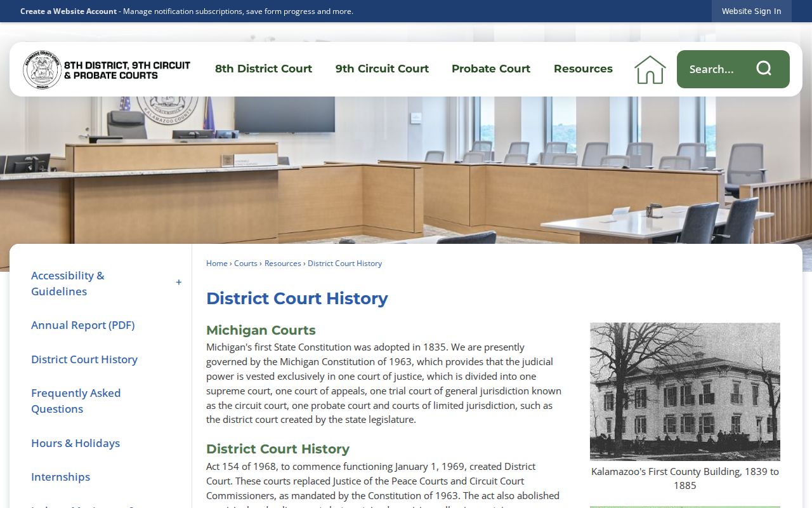Click District Court History breadcrumb link
The image size is (812, 508).
(x=344, y=264)
